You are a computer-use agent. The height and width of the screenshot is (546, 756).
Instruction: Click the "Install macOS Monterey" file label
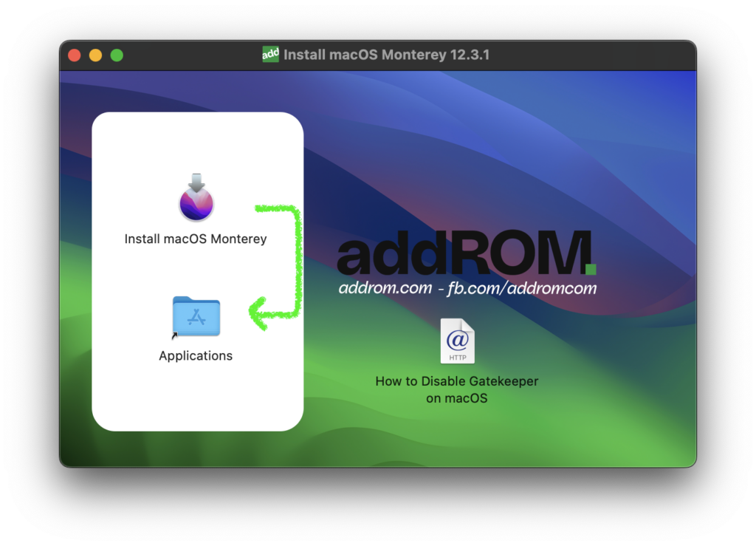(195, 239)
